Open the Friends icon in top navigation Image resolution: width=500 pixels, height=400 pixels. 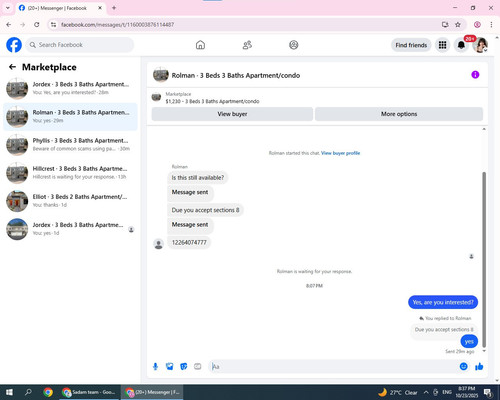click(x=247, y=45)
